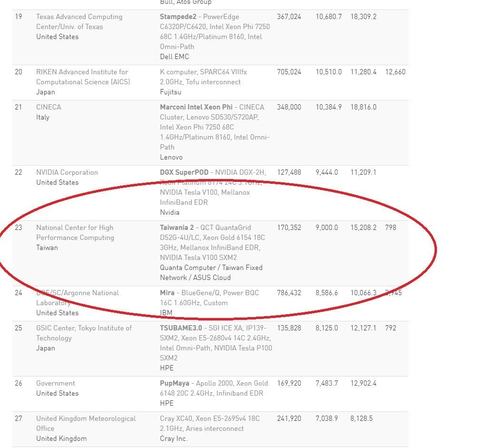Image resolution: width=496 pixels, height=448 pixels.
Task: Open the K computer system entry
Action: click(x=203, y=77)
